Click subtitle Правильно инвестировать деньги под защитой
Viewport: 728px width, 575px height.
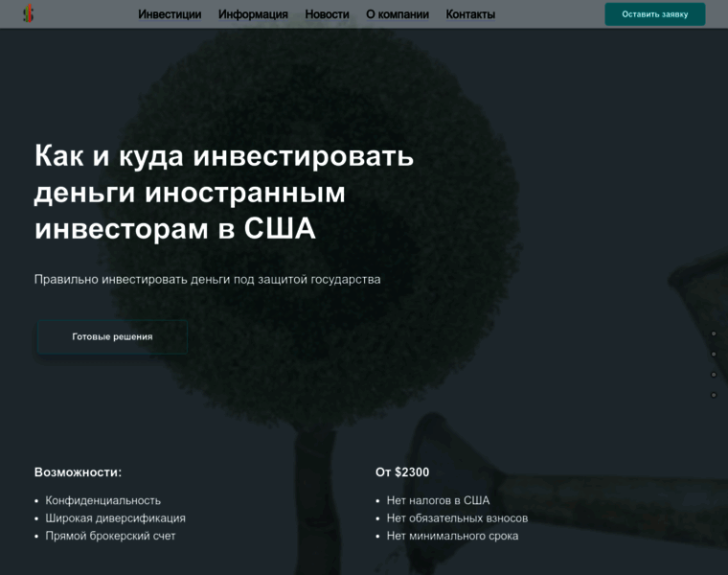[x=207, y=279]
